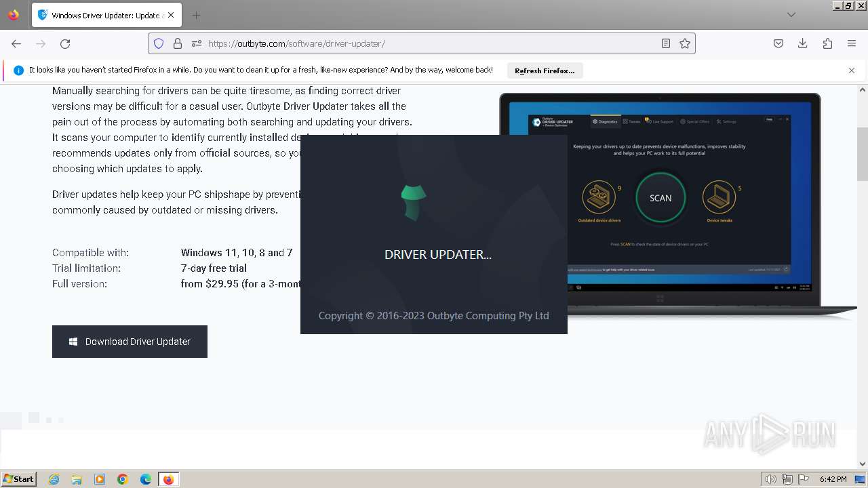Open a new browser tab
This screenshot has height=488, width=868.
tap(196, 15)
